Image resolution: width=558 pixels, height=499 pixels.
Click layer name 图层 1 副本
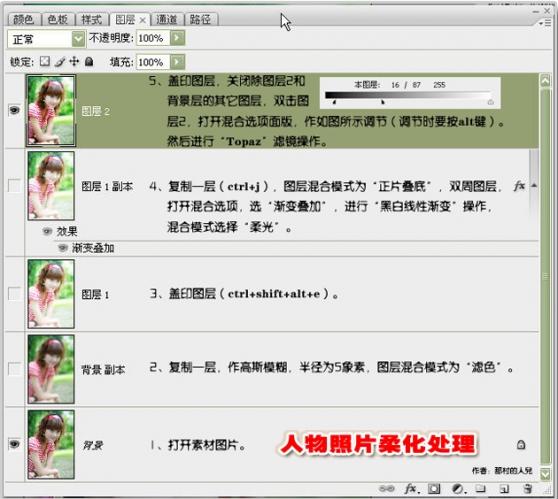tap(107, 186)
